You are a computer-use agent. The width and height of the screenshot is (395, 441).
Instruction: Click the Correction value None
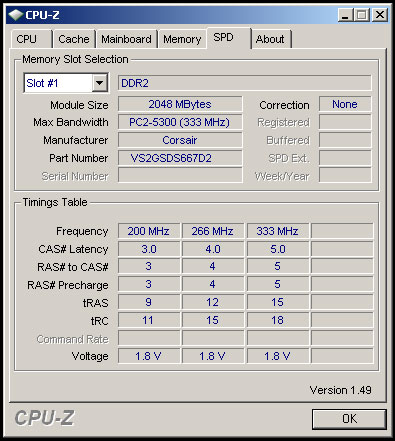[345, 104]
